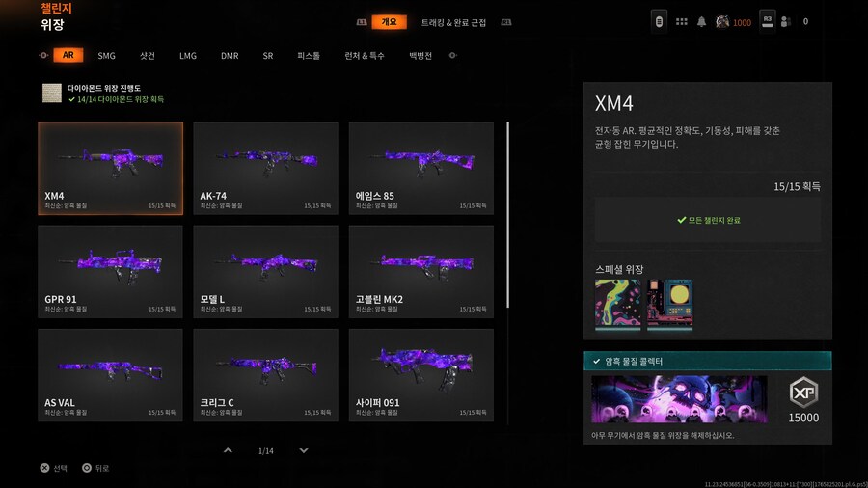Click the 선택 cross button icon
This screenshot has height=488, width=868.
pyautogui.click(x=44, y=468)
